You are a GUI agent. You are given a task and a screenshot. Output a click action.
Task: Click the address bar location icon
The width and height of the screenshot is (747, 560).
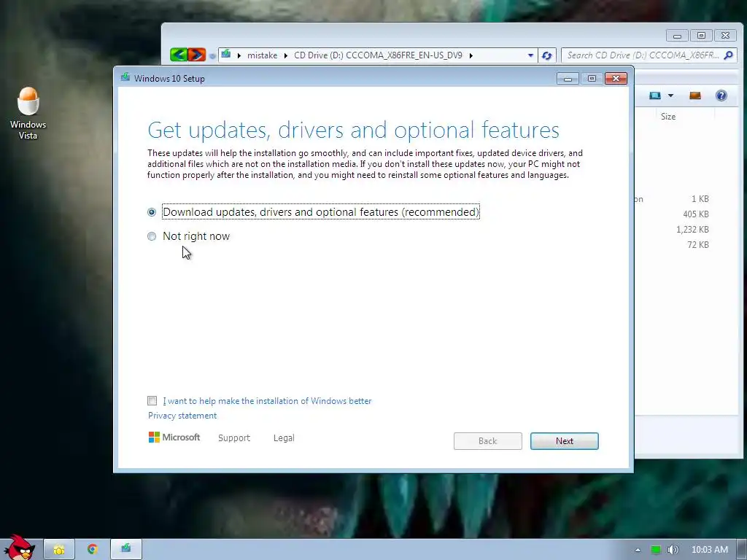coord(226,55)
